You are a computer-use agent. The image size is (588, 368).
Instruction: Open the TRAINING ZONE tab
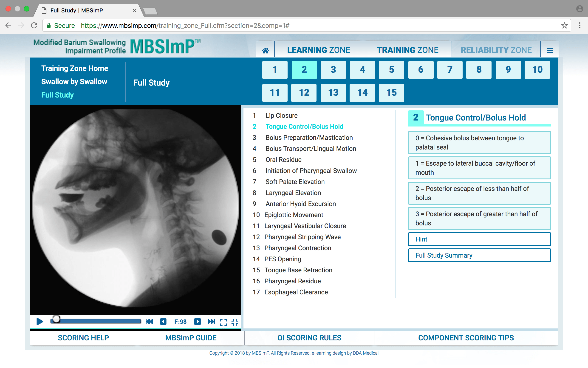[x=407, y=50]
